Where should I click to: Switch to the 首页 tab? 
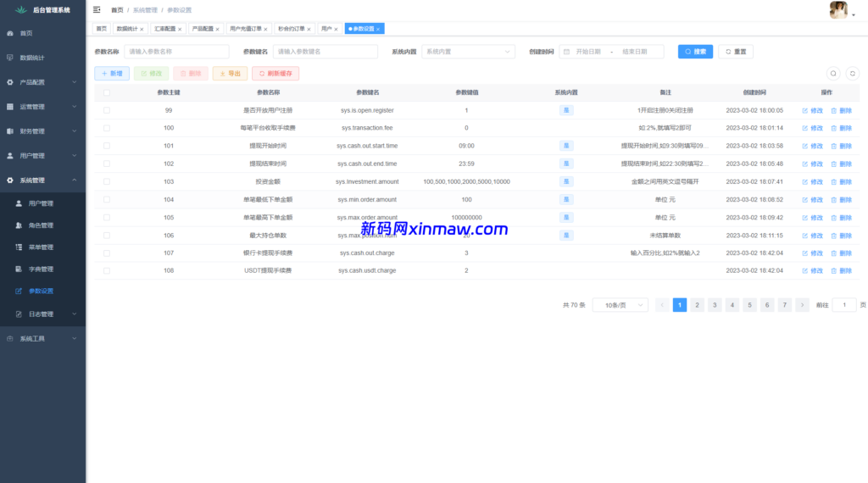pyautogui.click(x=102, y=29)
